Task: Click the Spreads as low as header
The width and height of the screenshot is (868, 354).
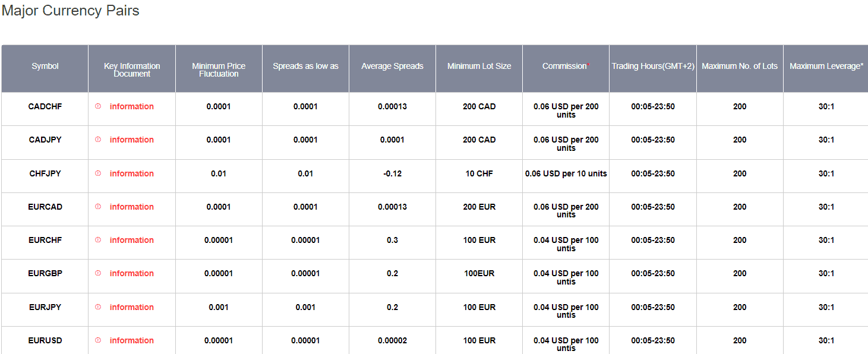Action: [x=305, y=68]
